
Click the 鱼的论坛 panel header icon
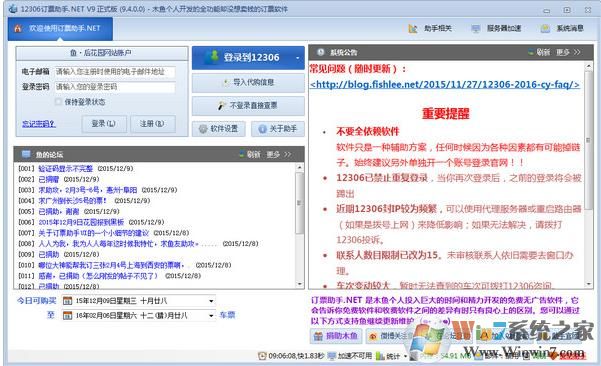[x=26, y=154]
